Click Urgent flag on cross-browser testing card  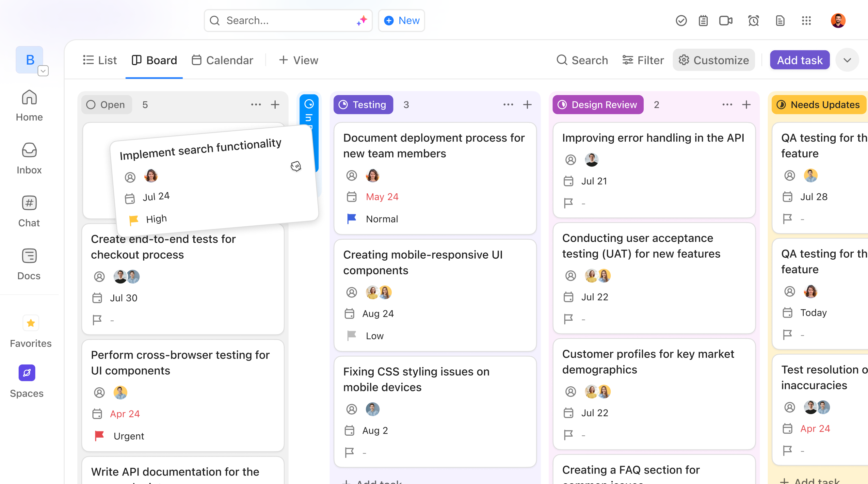(x=99, y=436)
